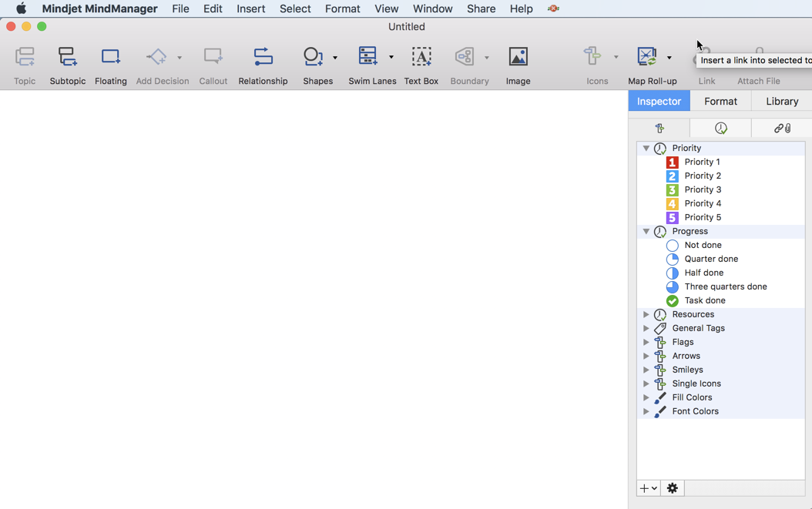Open the Format menu in menu bar
This screenshot has height=509, width=812.
[x=343, y=8]
